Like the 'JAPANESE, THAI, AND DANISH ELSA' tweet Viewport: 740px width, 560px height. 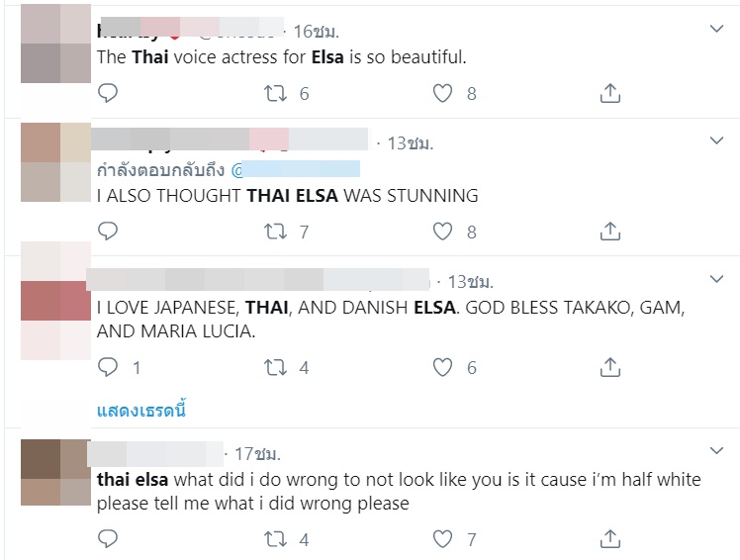[443, 368]
